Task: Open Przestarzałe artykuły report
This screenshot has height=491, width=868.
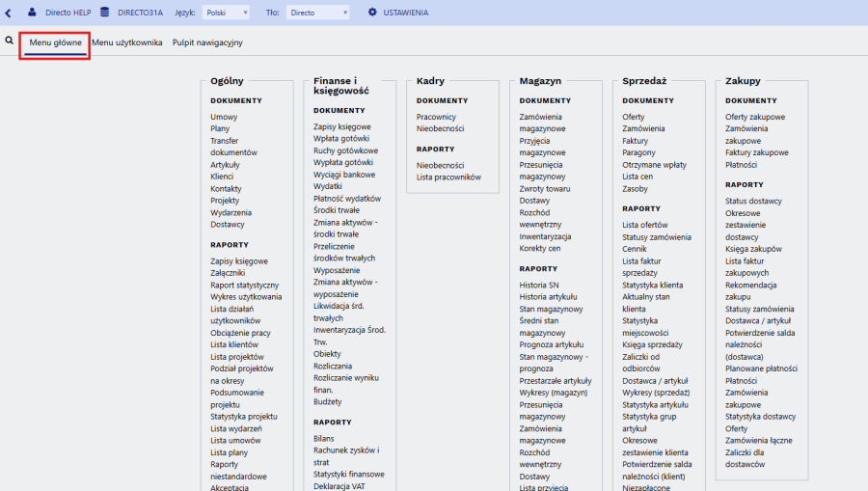Action: click(x=556, y=381)
